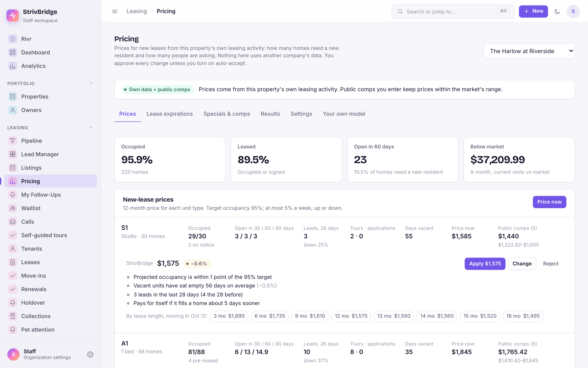588x368 pixels.
Task: Open the Settings tab
Action: pos(301,114)
